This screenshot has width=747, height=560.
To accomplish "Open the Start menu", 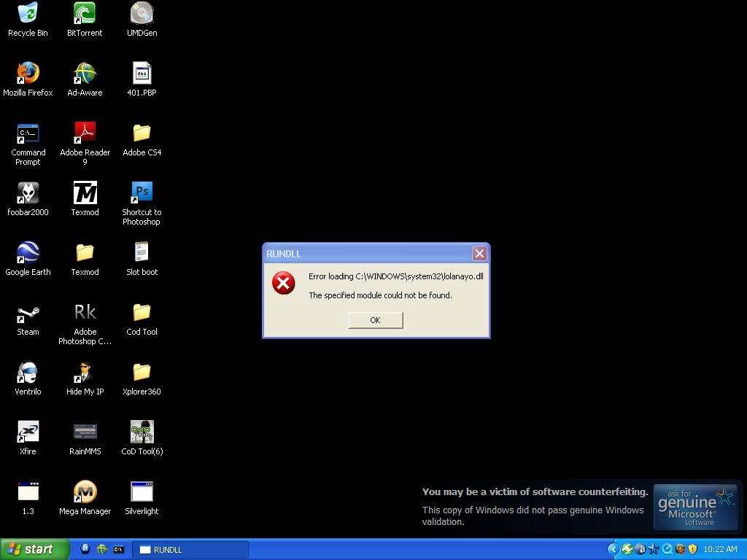I will (x=35, y=549).
